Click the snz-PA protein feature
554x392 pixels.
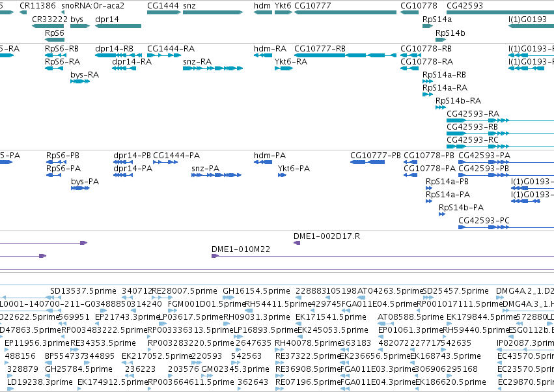[216, 175]
